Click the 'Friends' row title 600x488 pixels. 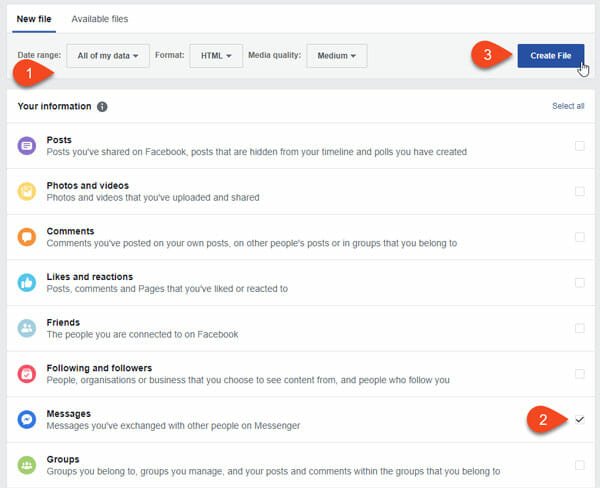click(x=63, y=322)
